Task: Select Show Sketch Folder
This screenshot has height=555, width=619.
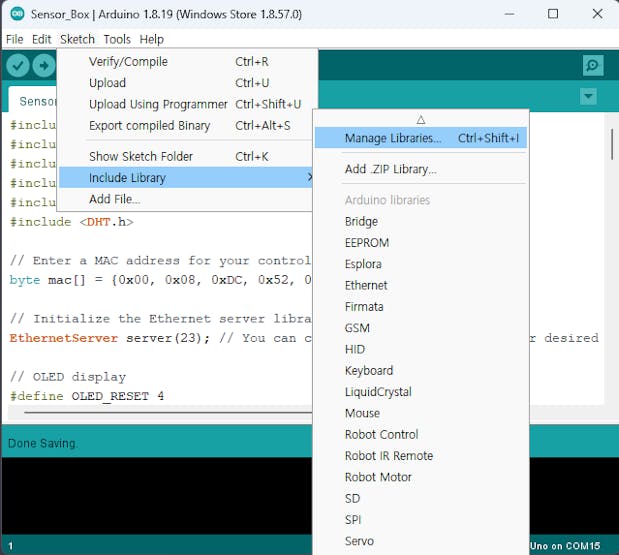Action: pos(186,156)
